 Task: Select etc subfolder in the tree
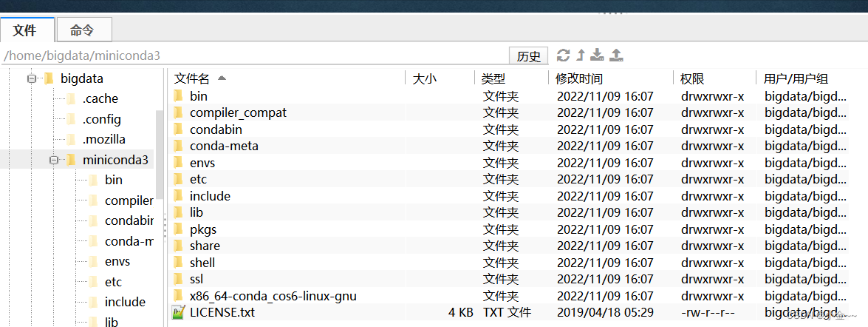click(x=113, y=282)
